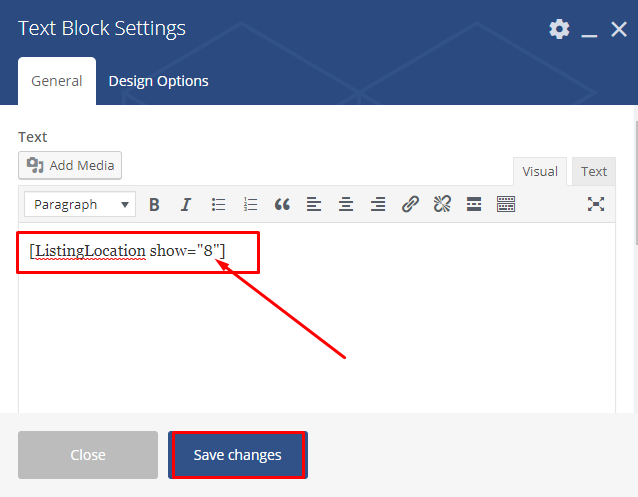The width and height of the screenshot is (638, 497).
Task: Click the Bold formatting icon
Action: pyautogui.click(x=154, y=204)
